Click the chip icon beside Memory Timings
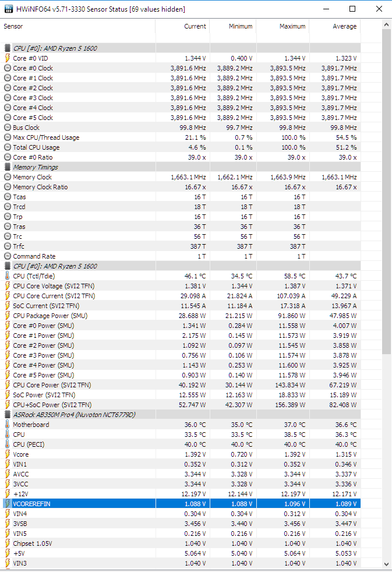 pyautogui.click(x=8, y=167)
